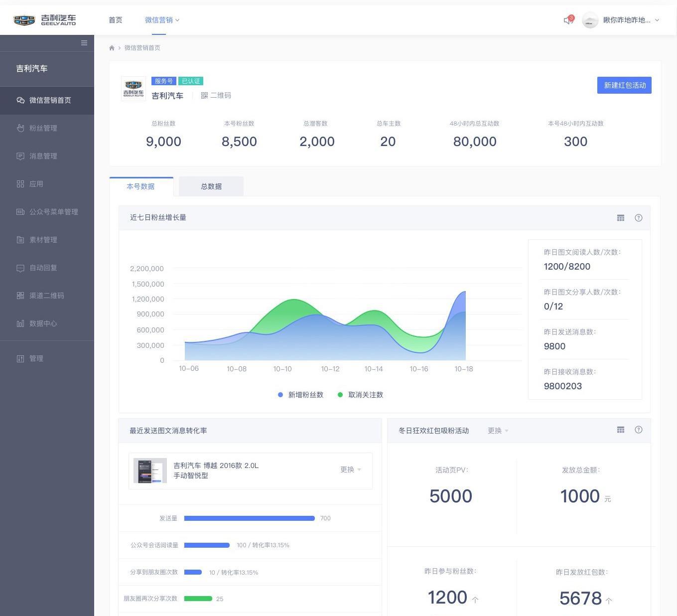Open help for 冬日狂欢红包吸粉活动 panel

639,430
